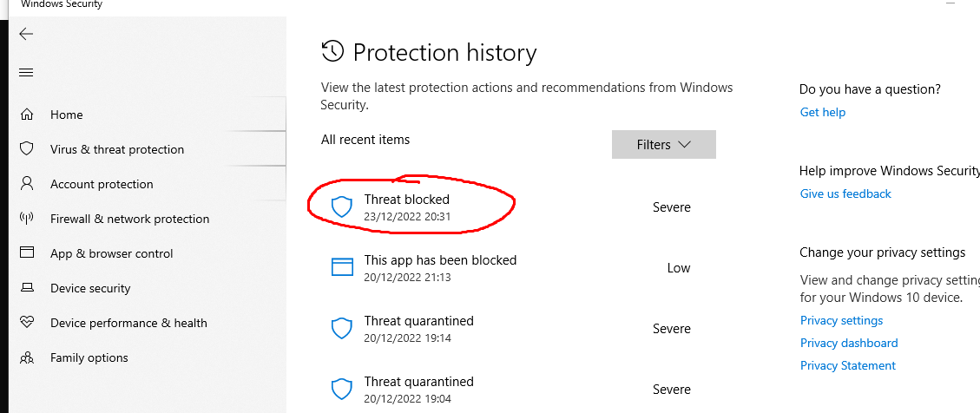Click the Account protection person icon

click(x=26, y=184)
